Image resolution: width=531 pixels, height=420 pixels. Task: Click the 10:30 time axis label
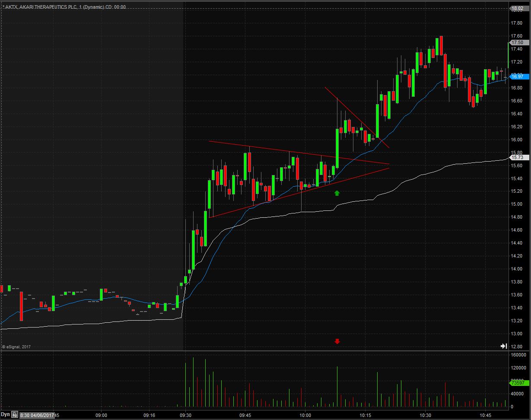coord(425,415)
